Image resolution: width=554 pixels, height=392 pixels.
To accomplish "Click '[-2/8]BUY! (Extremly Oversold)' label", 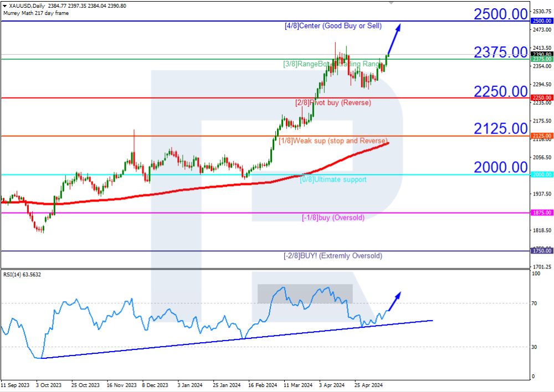I will (x=333, y=256).
